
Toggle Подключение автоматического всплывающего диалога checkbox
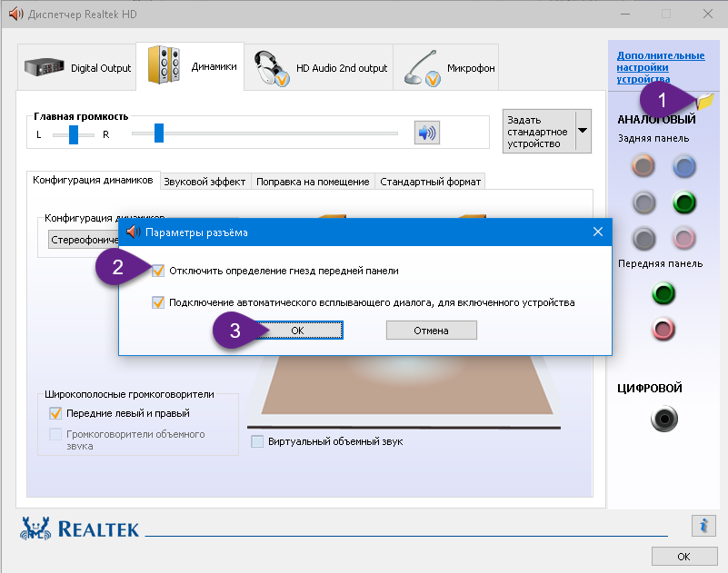pyautogui.click(x=158, y=302)
